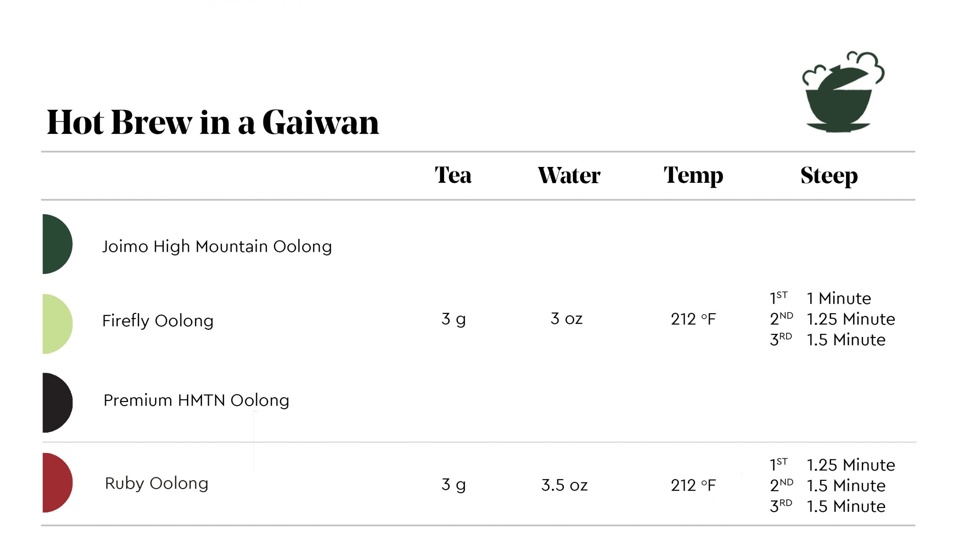Click the Temp column header
The height and width of the screenshot is (560, 965).
pos(693,176)
